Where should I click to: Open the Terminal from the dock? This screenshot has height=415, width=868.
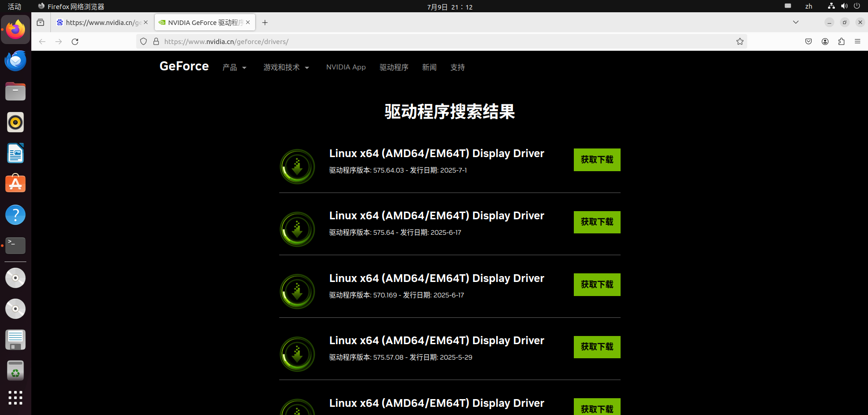[x=15, y=246]
